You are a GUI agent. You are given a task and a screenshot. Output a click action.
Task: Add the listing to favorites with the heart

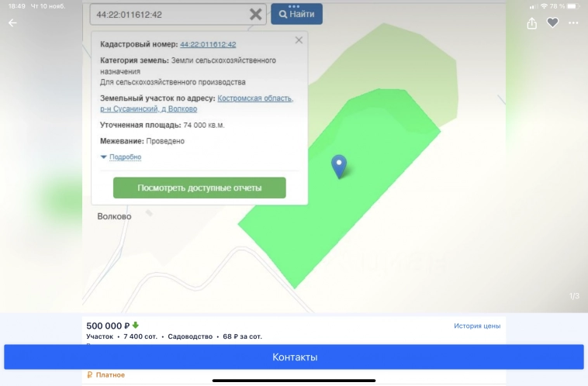(x=552, y=23)
